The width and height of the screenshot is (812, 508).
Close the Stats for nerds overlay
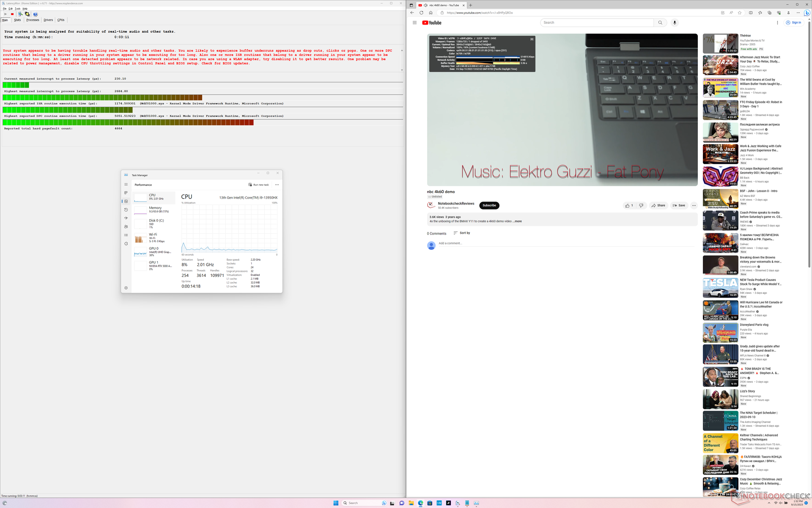tap(532, 39)
